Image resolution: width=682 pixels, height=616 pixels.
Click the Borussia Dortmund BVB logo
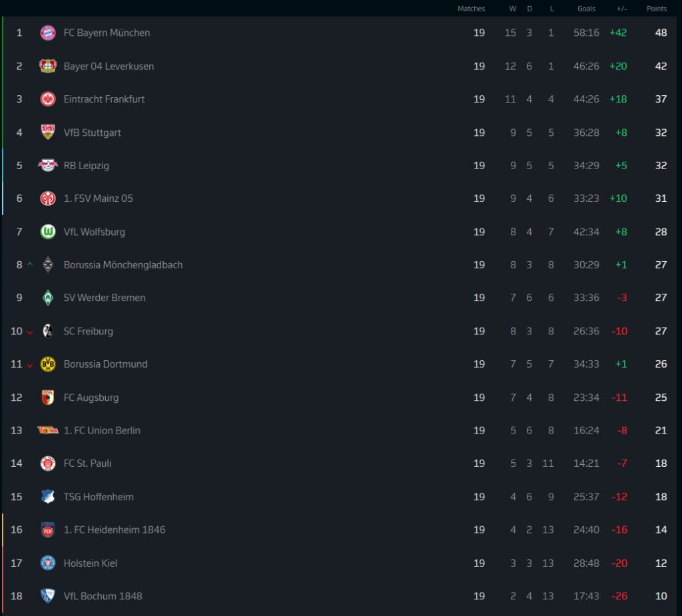pos(48,364)
